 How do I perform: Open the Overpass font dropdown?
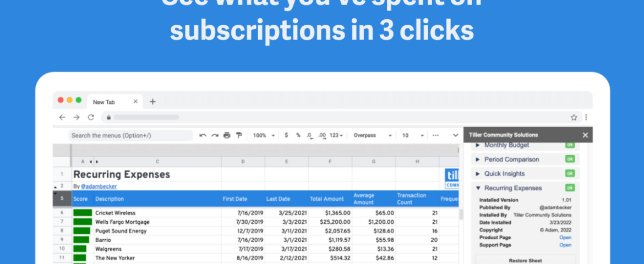click(x=373, y=135)
